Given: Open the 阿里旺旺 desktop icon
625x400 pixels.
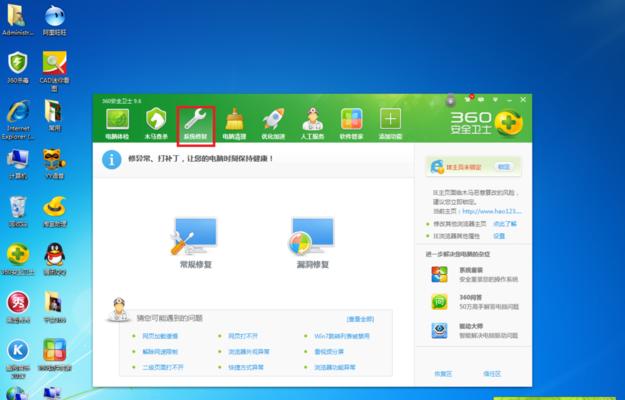Looking at the screenshot, I should [x=55, y=20].
